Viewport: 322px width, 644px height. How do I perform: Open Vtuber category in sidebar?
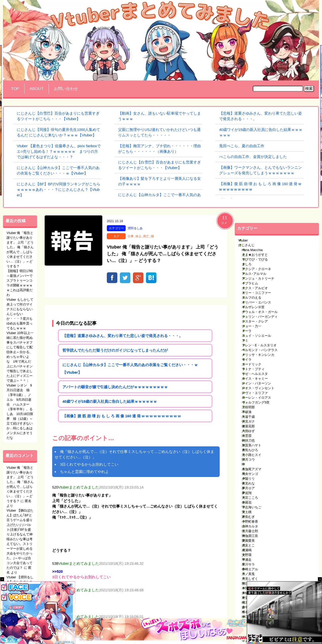[x=243, y=240]
